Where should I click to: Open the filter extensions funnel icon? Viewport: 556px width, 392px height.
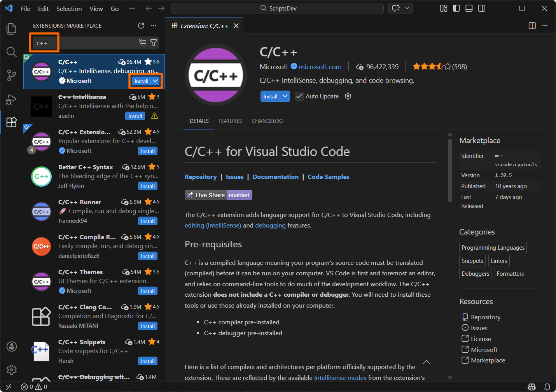[154, 42]
